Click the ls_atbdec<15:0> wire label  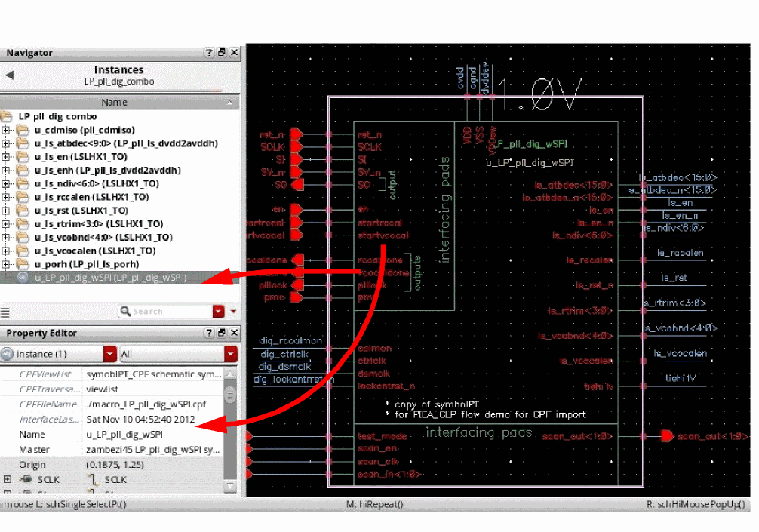point(678,177)
